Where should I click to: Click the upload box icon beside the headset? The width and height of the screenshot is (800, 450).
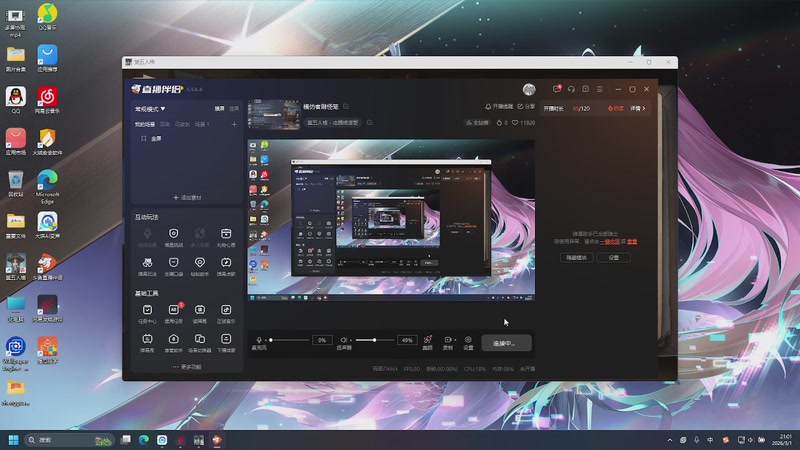pos(585,89)
